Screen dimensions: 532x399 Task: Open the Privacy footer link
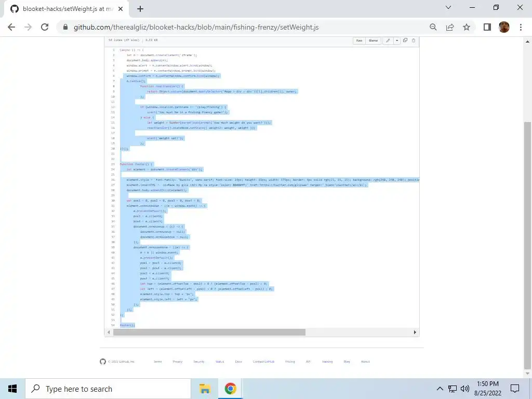coord(178,362)
